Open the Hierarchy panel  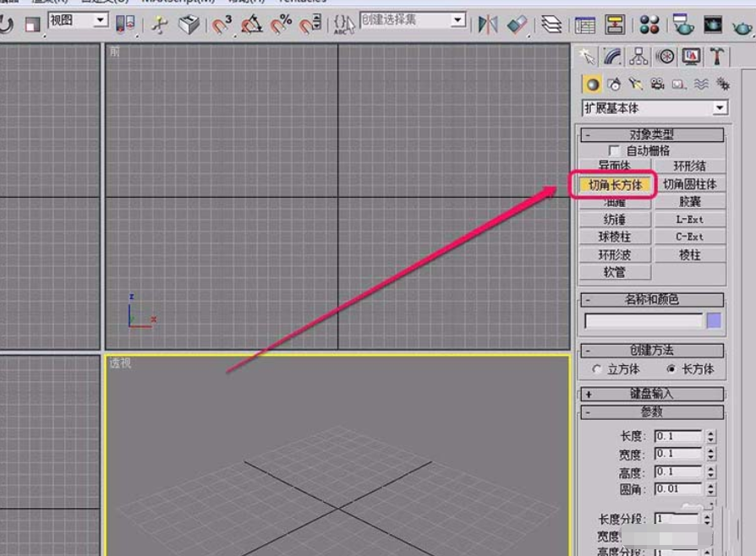(x=638, y=57)
